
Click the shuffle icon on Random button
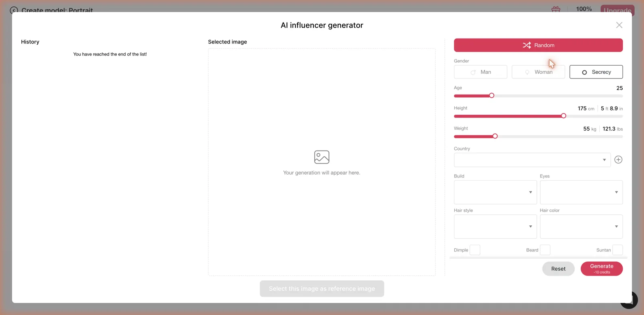[x=526, y=45]
